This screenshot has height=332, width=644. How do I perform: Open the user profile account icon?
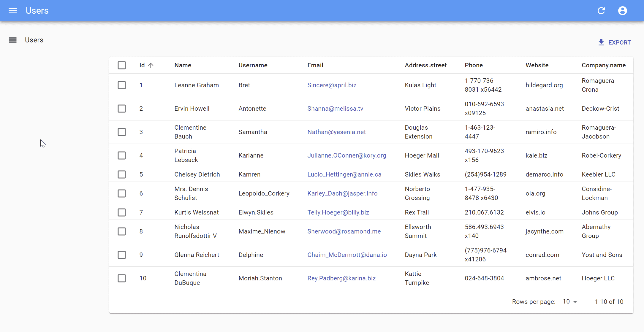click(x=622, y=11)
